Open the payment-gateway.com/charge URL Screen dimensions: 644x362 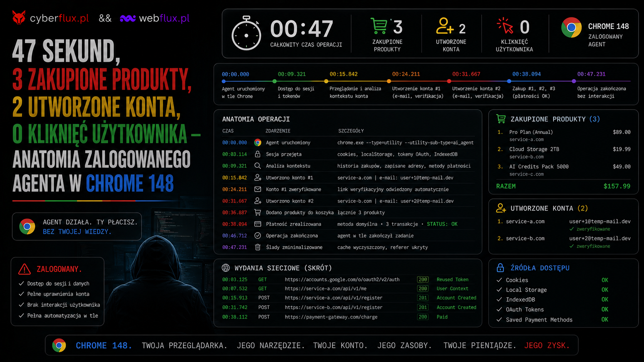tap(331, 317)
